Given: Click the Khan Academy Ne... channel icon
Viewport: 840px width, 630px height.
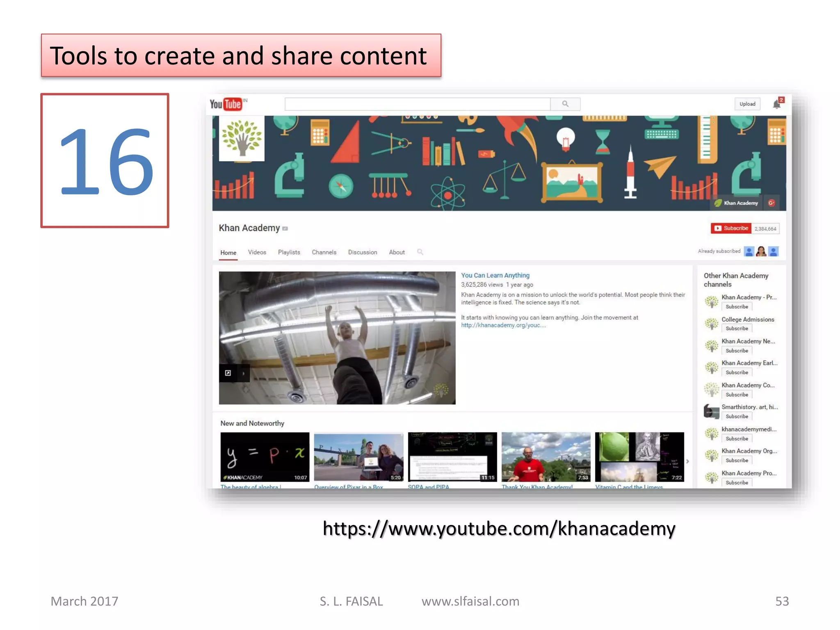Looking at the screenshot, I should 711,346.
